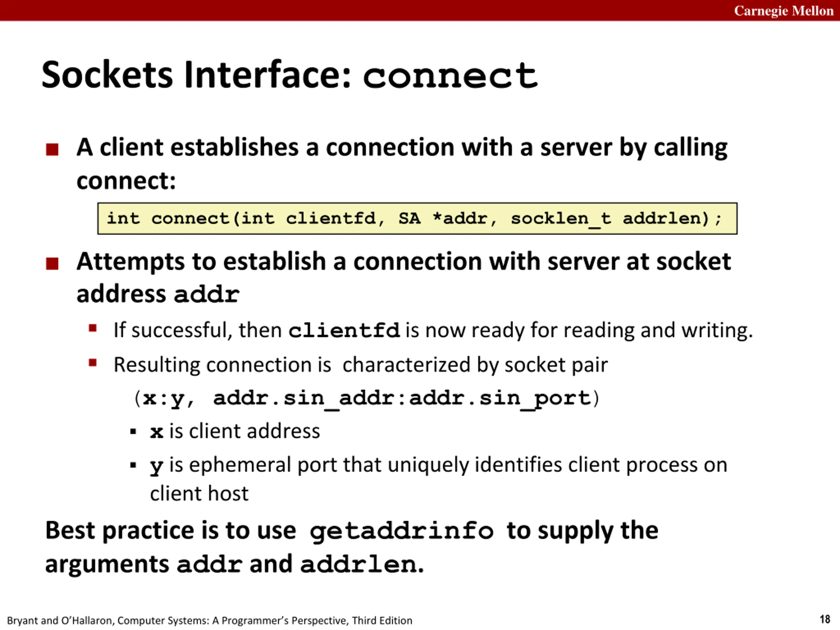The width and height of the screenshot is (840, 630).
Task: Click the word 'getaddrinfo' in the best practice line
Action: pos(401,531)
